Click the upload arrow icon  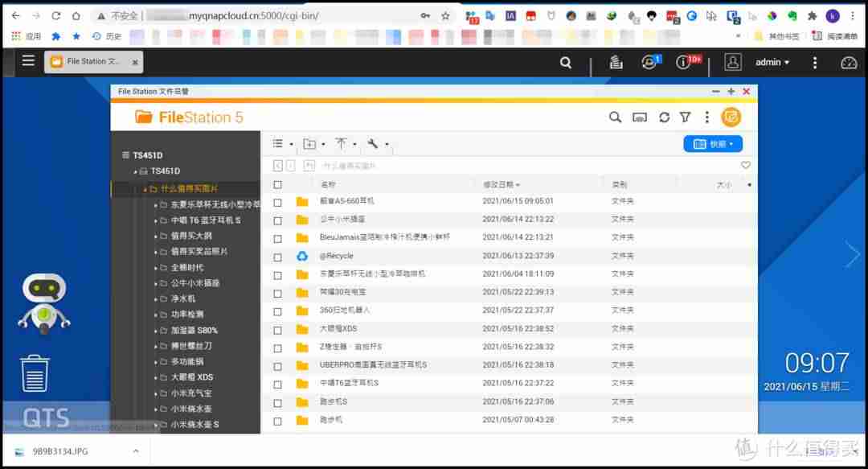click(x=341, y=143)
